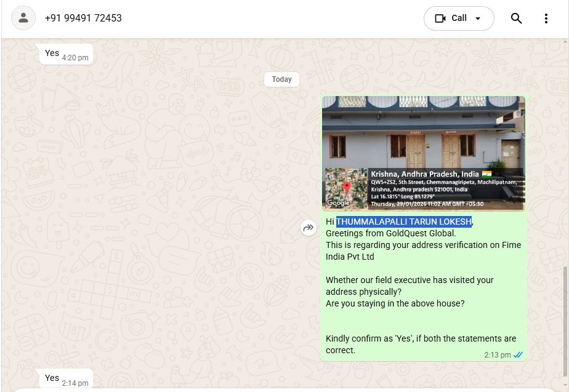Click the 'Are you staying in the above house?' line
Viewport: 569px width, 392px height.
pos(395,303)
